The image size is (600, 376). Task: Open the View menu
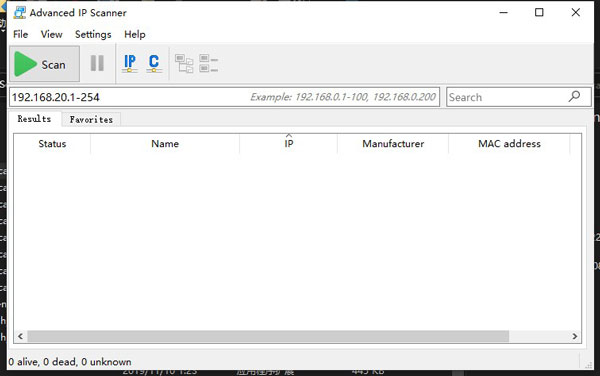(52, 34)
